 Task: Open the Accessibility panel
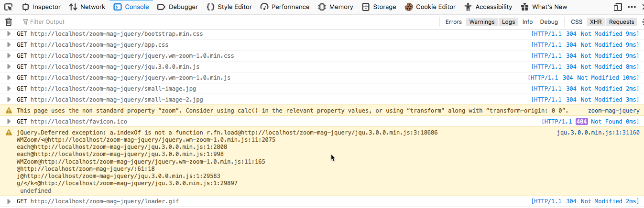coord(488,7)
